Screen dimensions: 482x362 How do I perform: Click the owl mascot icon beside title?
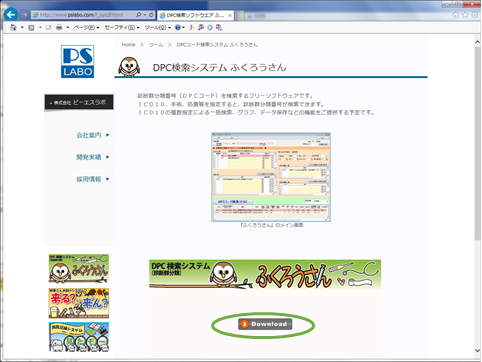pos(129,66)
